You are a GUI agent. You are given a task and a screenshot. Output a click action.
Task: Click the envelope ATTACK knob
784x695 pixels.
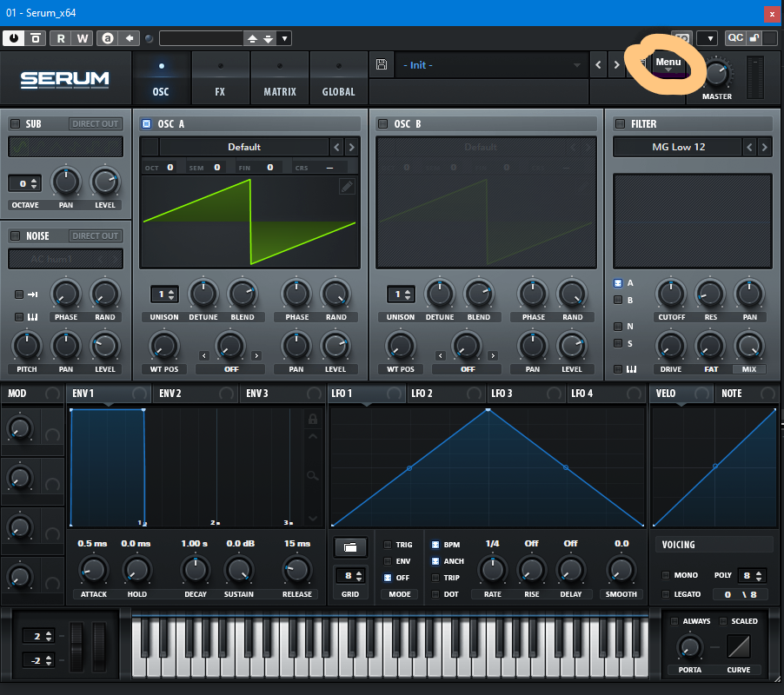94,570
